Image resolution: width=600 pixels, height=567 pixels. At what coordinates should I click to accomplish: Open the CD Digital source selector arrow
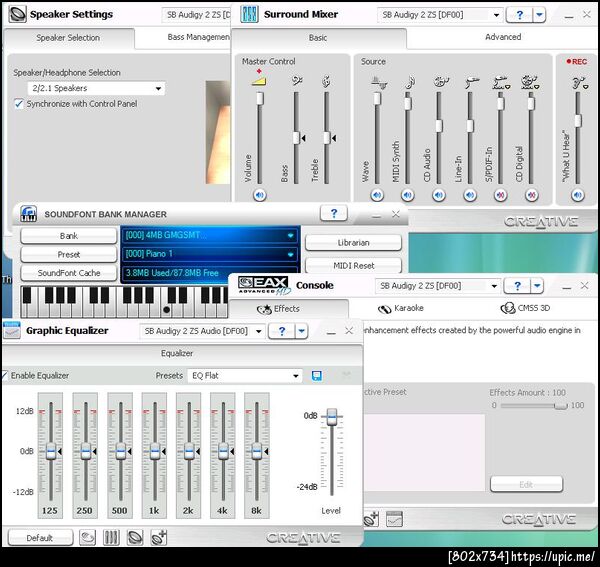537,87
